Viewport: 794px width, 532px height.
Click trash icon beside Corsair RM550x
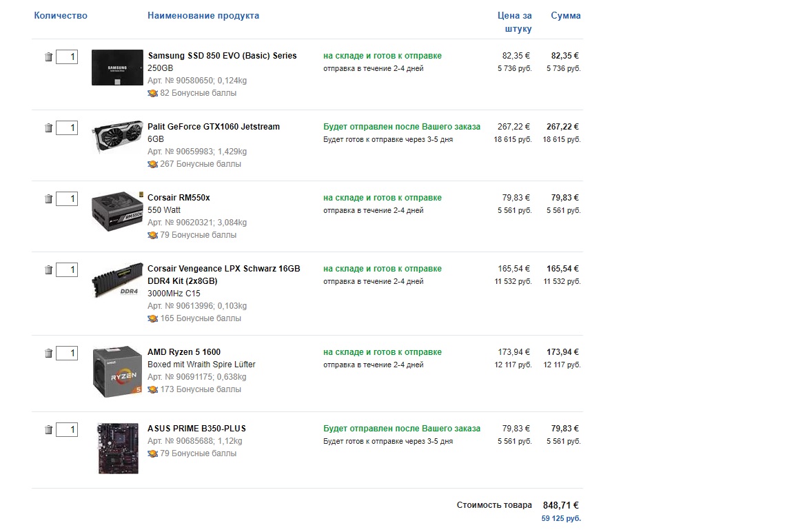tap(48, 198)
